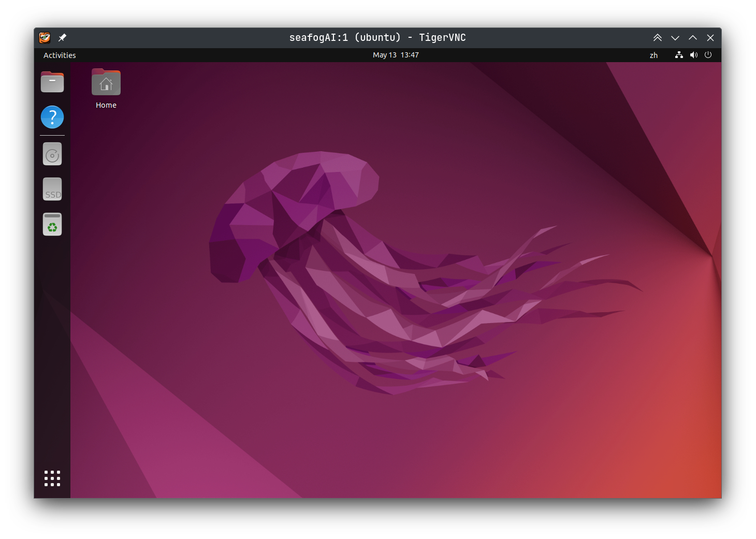756x539 pixels.
Task: Open the zh input source menu
Action: click(653, 55)
